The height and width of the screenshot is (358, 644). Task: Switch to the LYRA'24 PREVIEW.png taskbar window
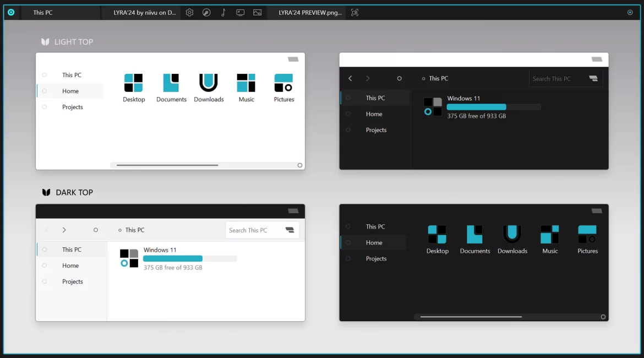point(309,13)
